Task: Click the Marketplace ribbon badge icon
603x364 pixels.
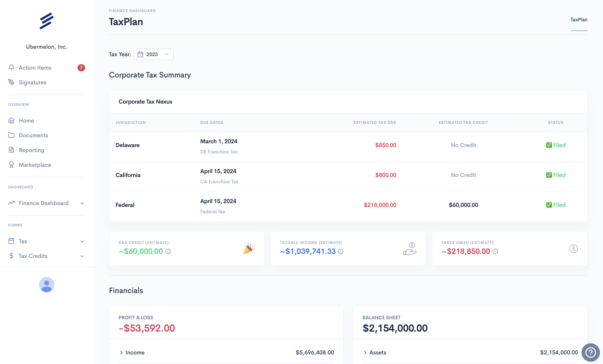Action: [x=11, y=165]
